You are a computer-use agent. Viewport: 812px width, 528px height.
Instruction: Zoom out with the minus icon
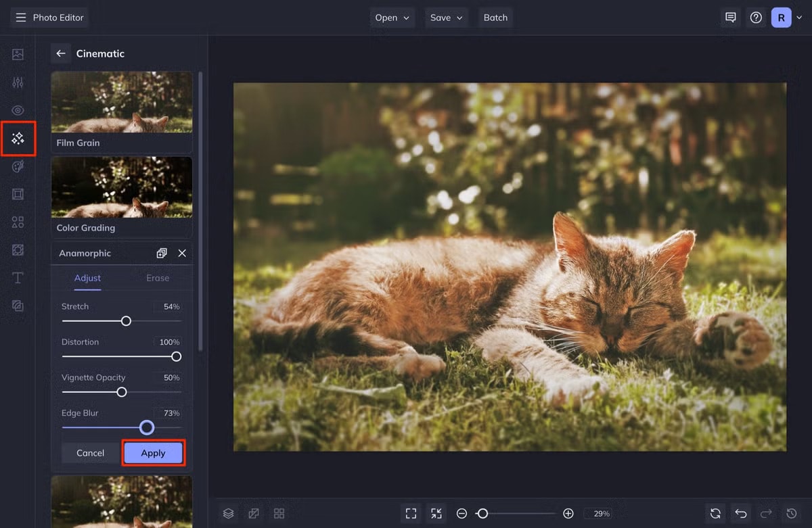point(461,514)
